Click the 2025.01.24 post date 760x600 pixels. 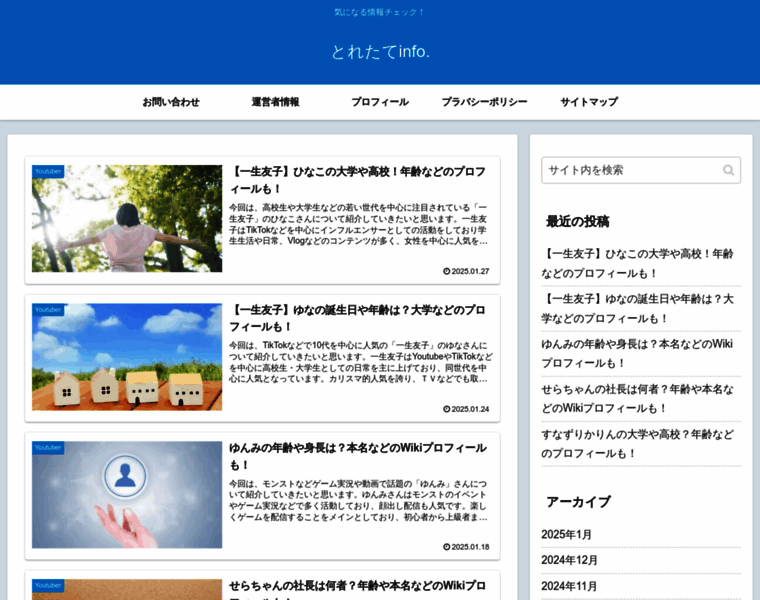click(x=466, y=409)
